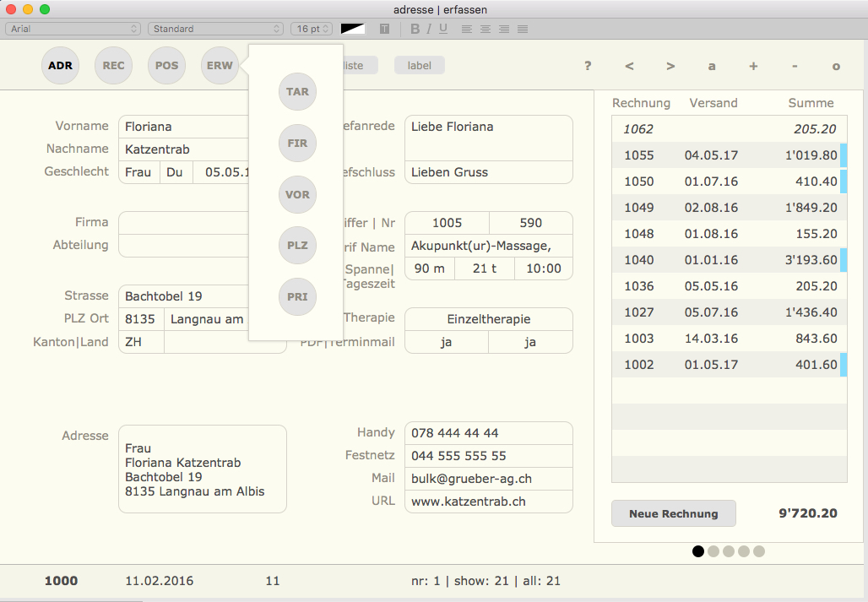Open the Standard style dropdown
Image resolution: width=868 pixels, height=602 pixels.
click(215, 29)
